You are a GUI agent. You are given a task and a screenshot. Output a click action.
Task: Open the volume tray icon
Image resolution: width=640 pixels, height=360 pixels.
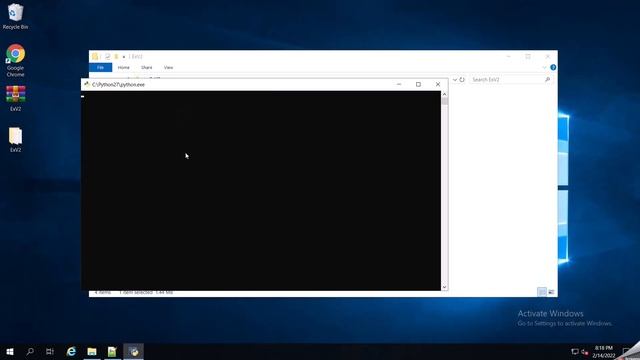click(585, 352)
